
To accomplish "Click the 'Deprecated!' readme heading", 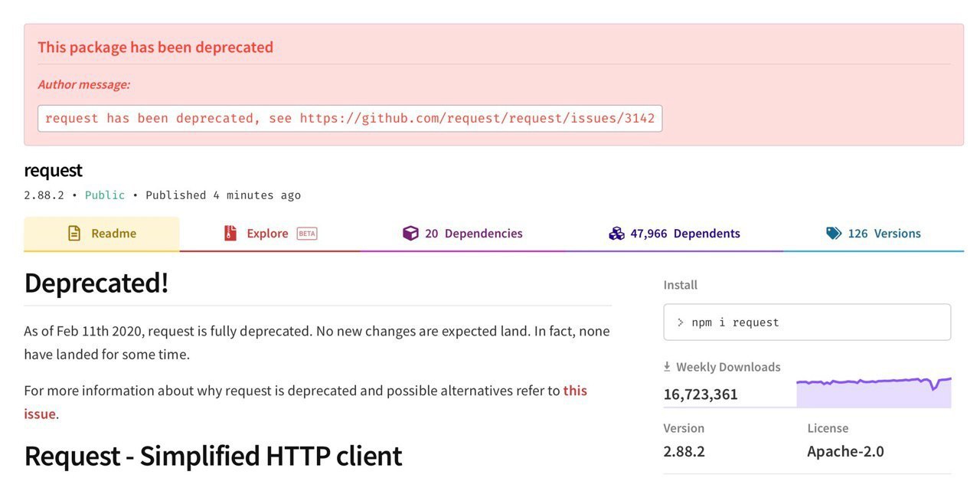I will point(96,283).
